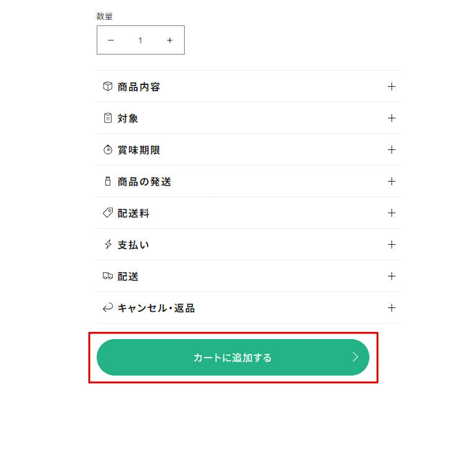Open the 商品の発送 accordion row
Viewport: 476px width, 476px height.
point(248,182)
